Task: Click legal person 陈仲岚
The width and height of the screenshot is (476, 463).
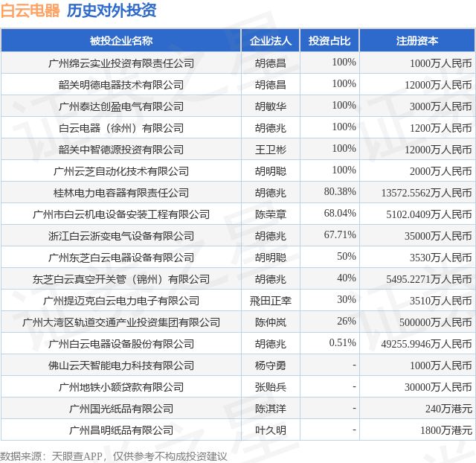Action: click(x=271, y=322)
